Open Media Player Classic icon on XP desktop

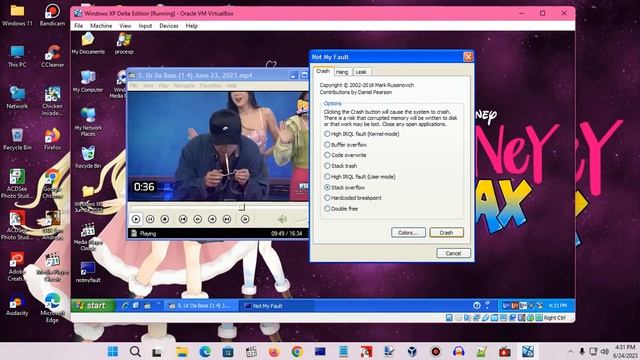click(88, 237)
